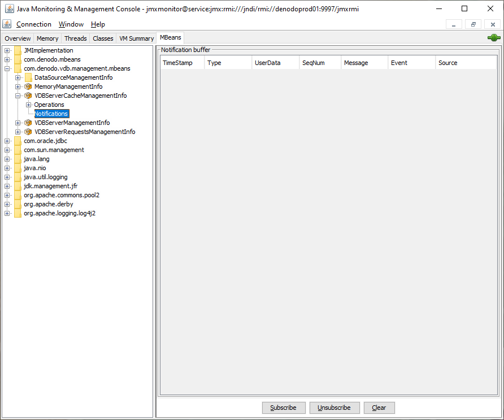The image size is (504, 420).
Task: Click the Java icon in the menu bar
Action: tap(7, 24)
